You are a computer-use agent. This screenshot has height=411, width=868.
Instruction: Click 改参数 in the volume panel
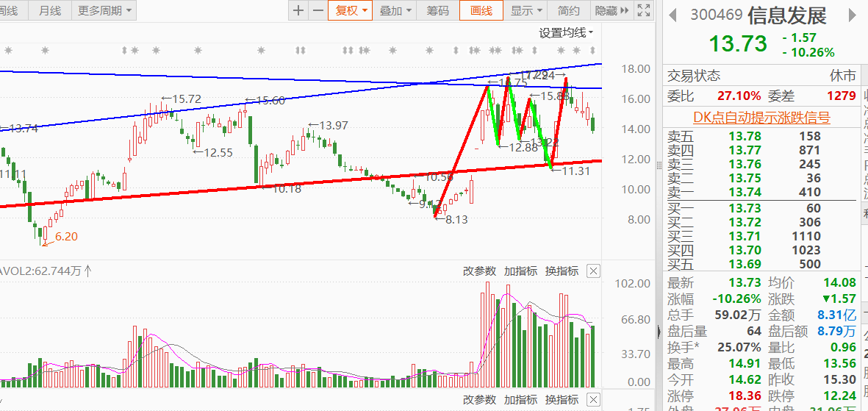479,271
